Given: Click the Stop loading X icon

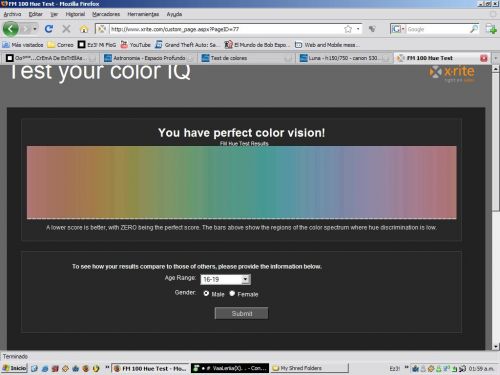Looking at the screenshot, I should pyautogui.click(x=66, y=29).
